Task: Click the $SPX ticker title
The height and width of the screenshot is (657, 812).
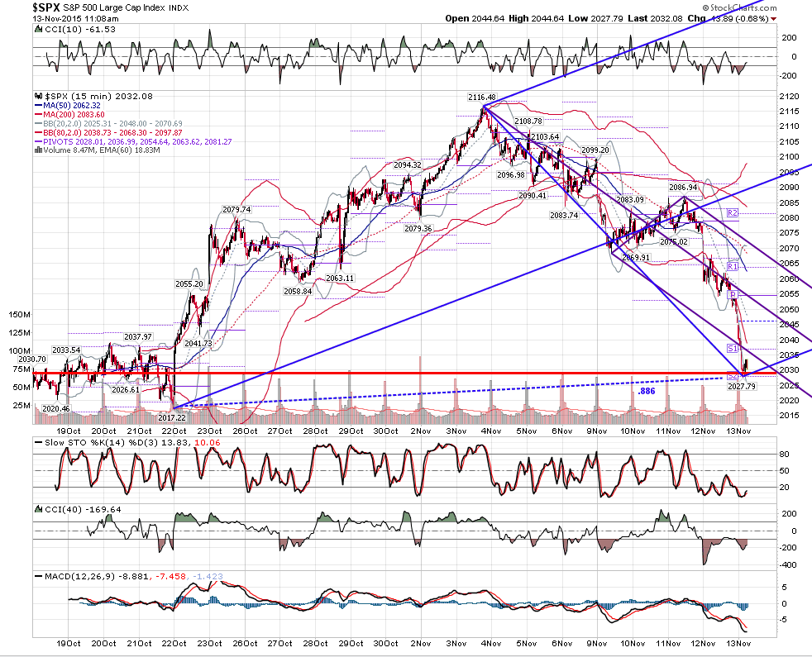Action: pyautogui.click(x=46, y=7)
